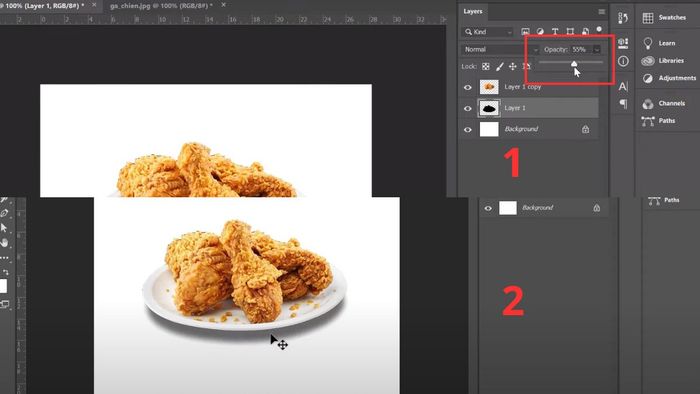Open the Character panel icon

pyautogui.click(x=623, y=87)
